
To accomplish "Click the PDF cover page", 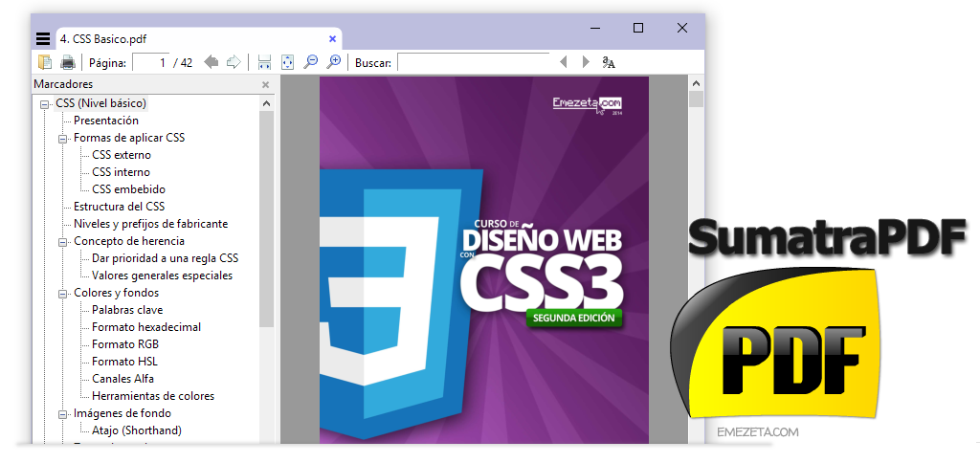I will [483, 260].
